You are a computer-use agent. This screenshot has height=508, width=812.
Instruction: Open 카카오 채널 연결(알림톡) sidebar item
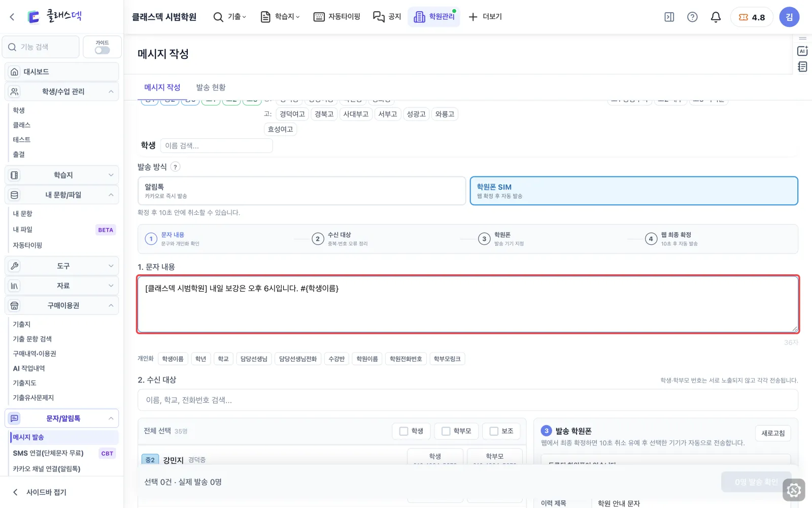coord(47,469)
